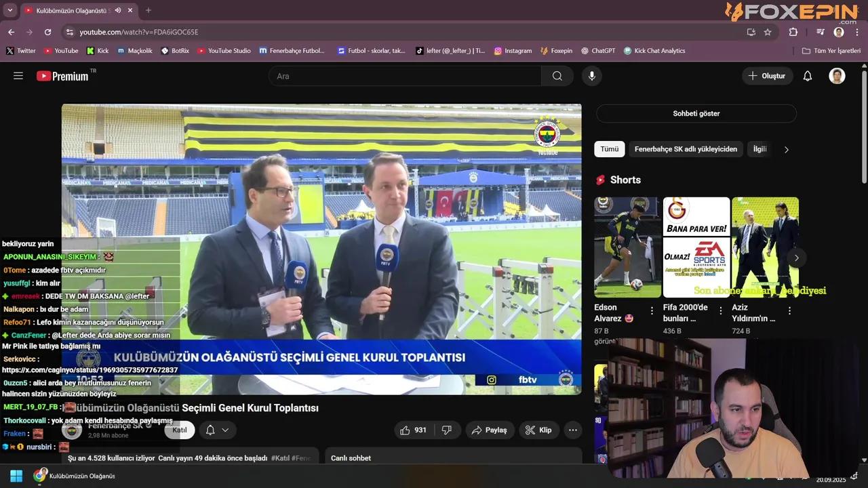Open Tüm Yer İşaretleri bookmarks folder
This screenshot has height=488, width=868.
pos(831,51)
